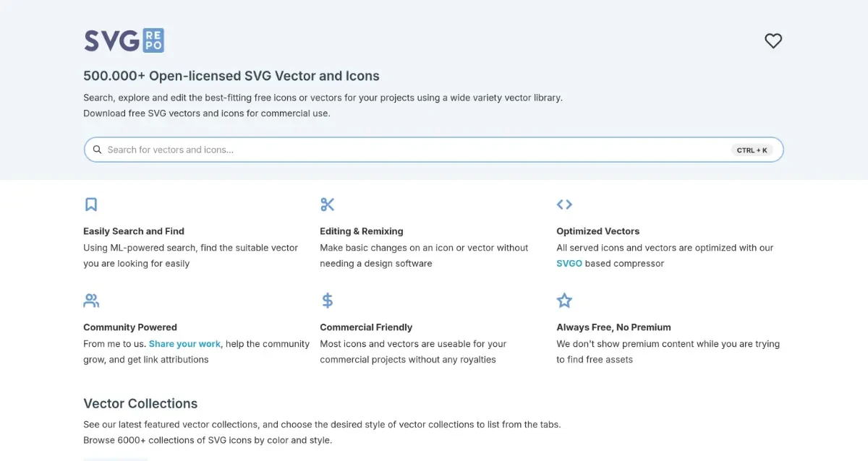Click the code brackets icon for Optimized Vectors

coord(564,204)
